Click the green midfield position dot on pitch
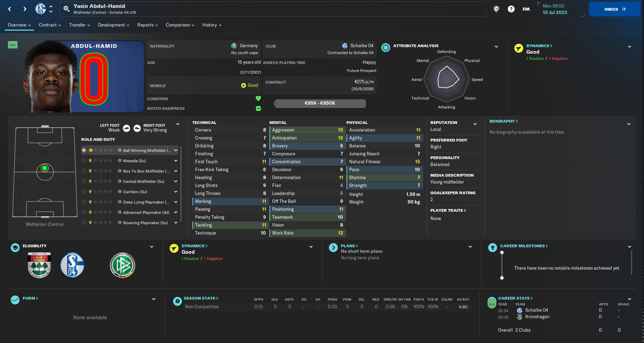Screen dimensions: 644x343 pos(45,168)
